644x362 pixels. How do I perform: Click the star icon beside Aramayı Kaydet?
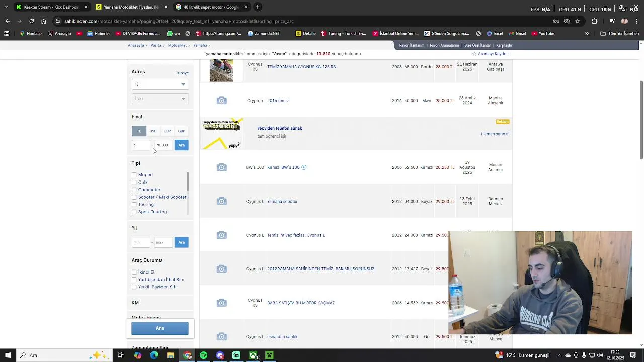click(474, 54)
